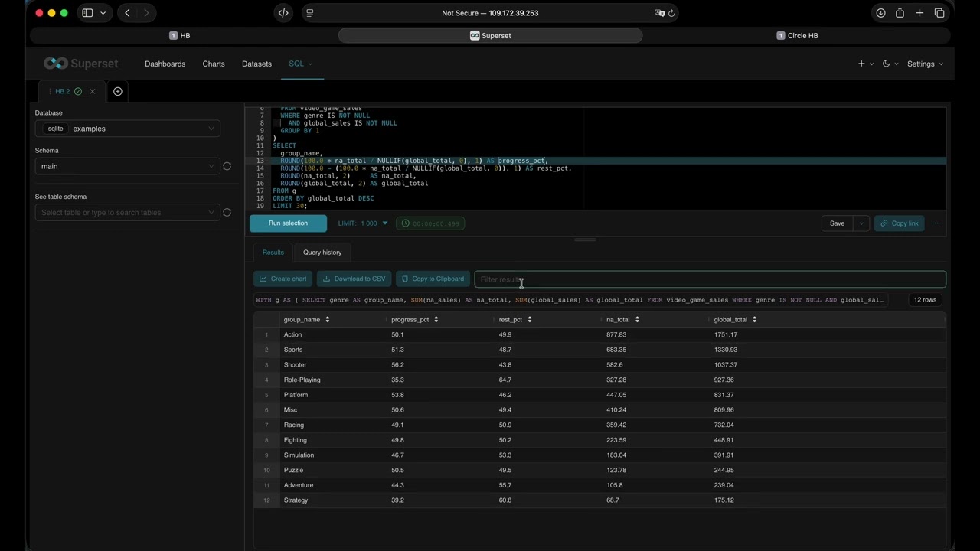Screen dimensions: 980x551
Task: Go back in browser history
Action: click(x=127, y=13)
